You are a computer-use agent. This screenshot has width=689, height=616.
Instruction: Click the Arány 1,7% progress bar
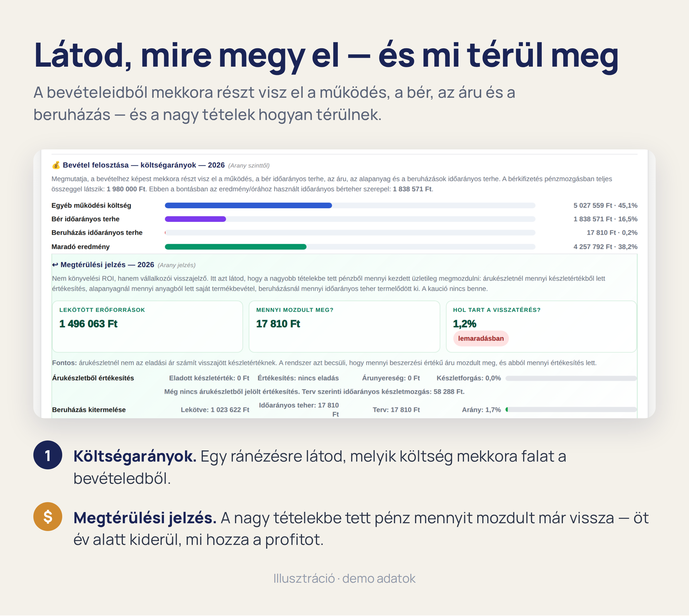pos(571,410)
